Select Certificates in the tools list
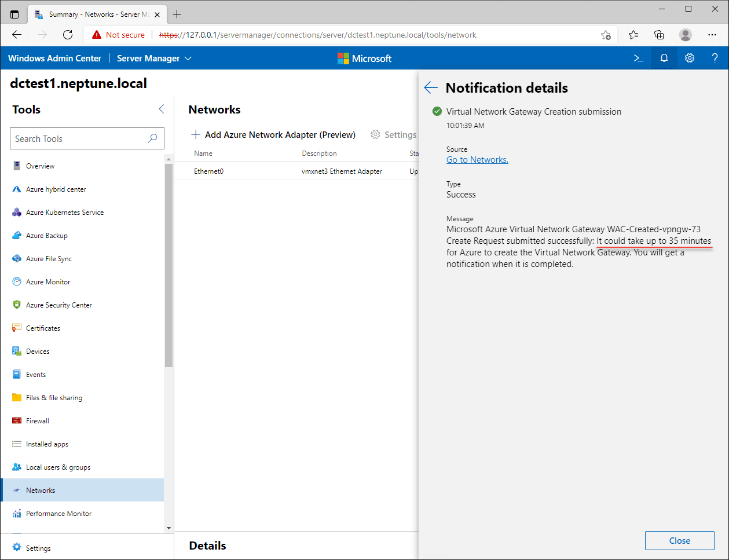This screenshot has height=560, width=729. (43, 328)
